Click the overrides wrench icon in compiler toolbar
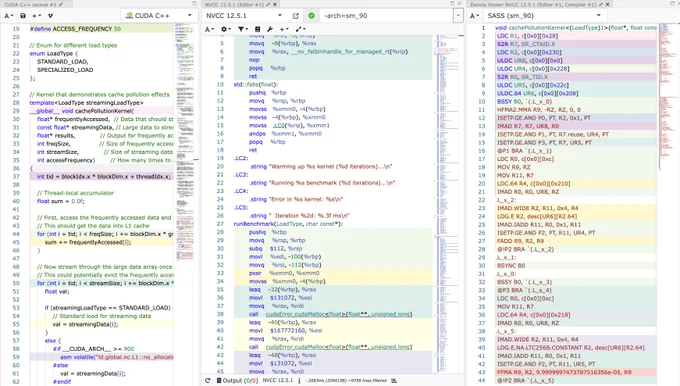This screenshot has height=386, width=680. point(270,29)
